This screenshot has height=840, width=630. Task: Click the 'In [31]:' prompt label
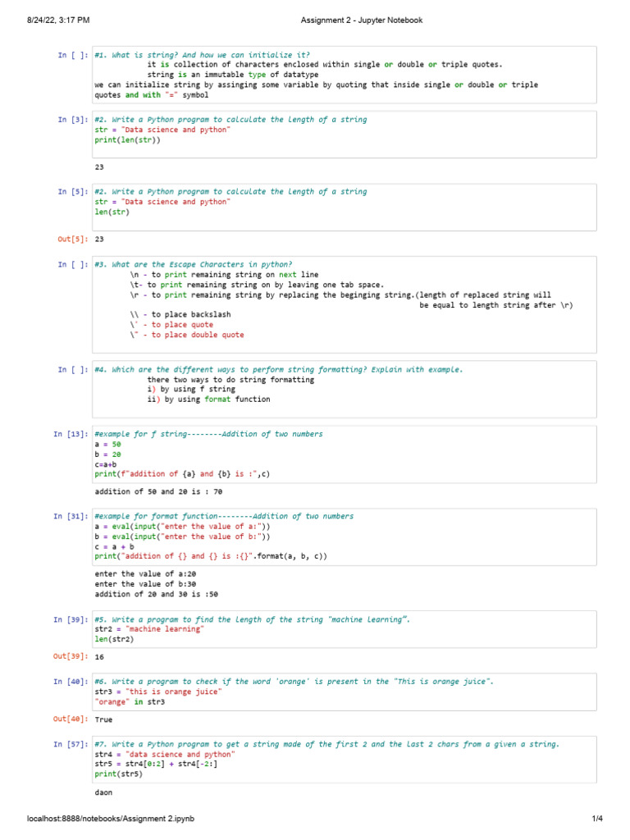(71, 517)
